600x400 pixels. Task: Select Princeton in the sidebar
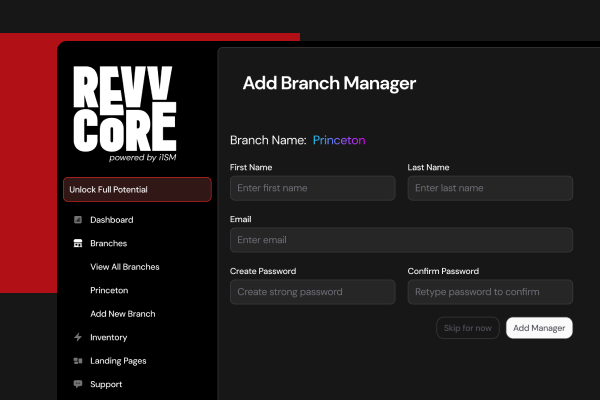tap(109, 290)
